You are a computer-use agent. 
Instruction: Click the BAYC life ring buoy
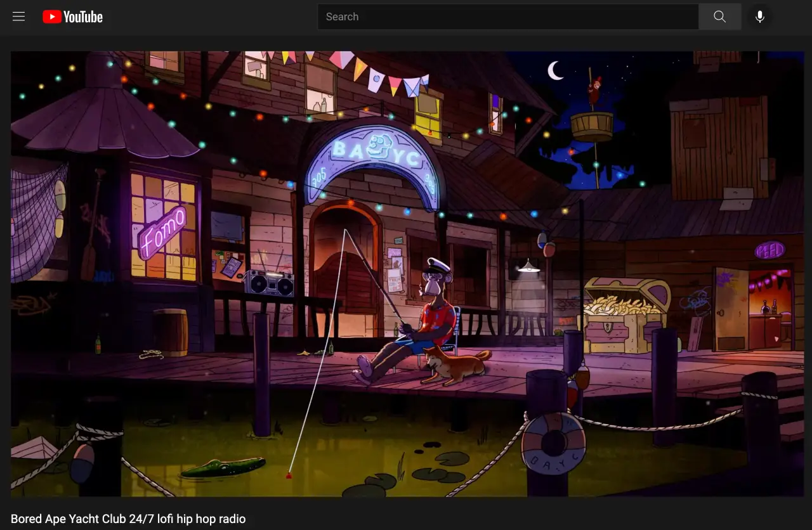pyautogui.click(x=553, y=443)
